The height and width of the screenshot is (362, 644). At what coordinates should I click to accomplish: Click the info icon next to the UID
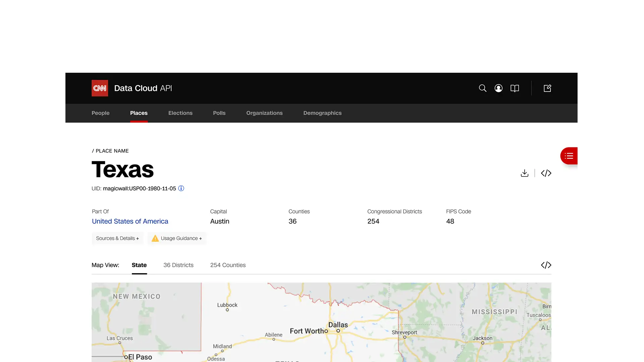181,188
